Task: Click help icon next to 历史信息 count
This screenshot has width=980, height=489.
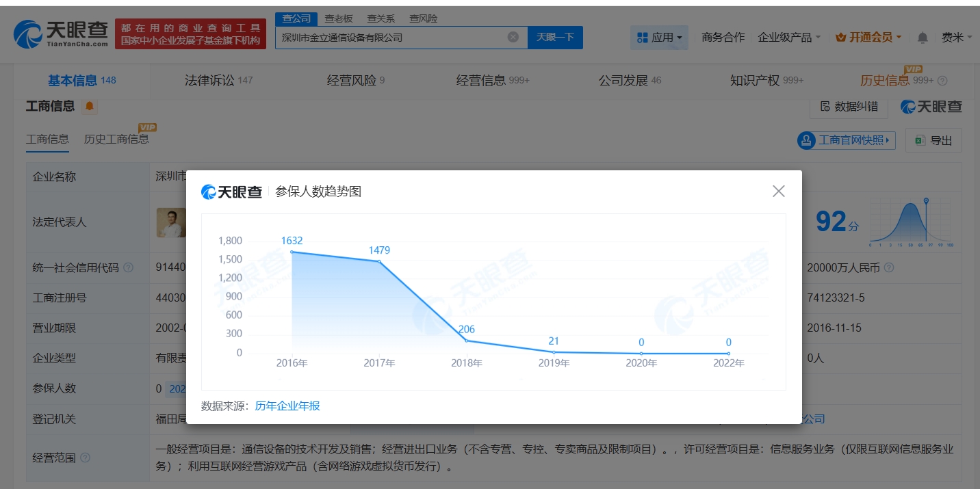Action: pos(942,81)
